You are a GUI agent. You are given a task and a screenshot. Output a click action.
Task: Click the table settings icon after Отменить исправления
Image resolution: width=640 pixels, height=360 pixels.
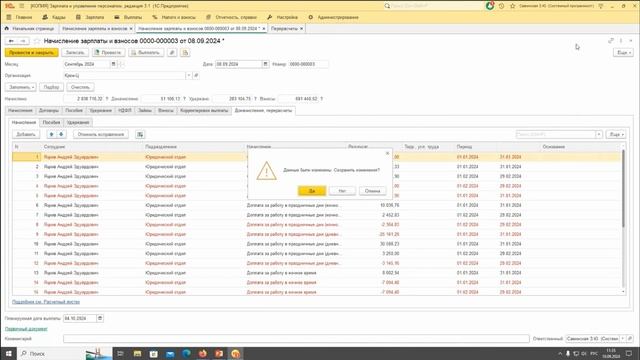(140, 134)
